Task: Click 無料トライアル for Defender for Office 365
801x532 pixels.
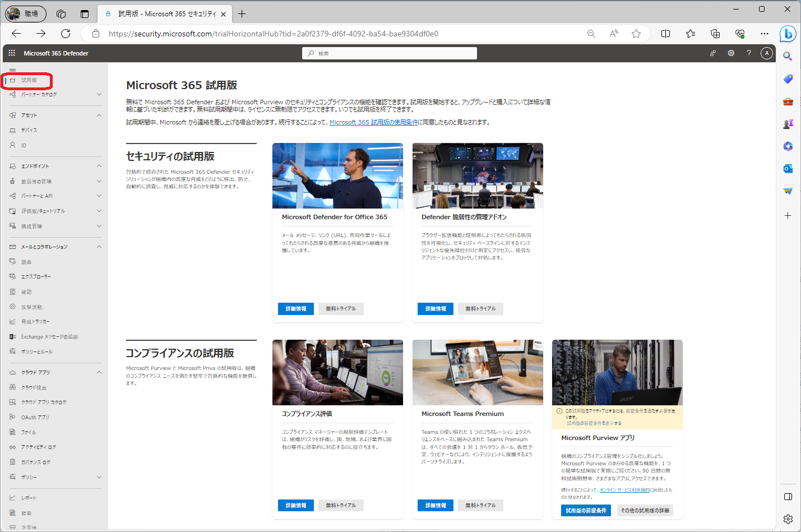Action: click(341, 309)
